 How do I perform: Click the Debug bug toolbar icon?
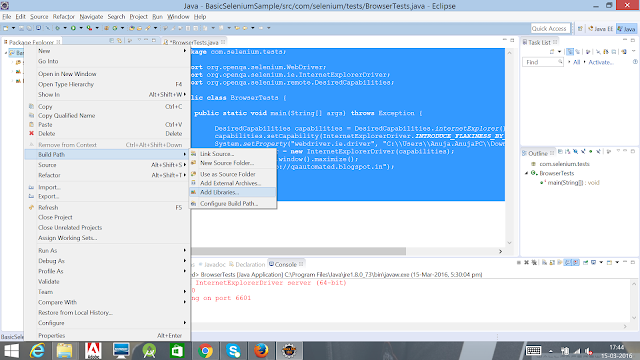coord(58,28)
